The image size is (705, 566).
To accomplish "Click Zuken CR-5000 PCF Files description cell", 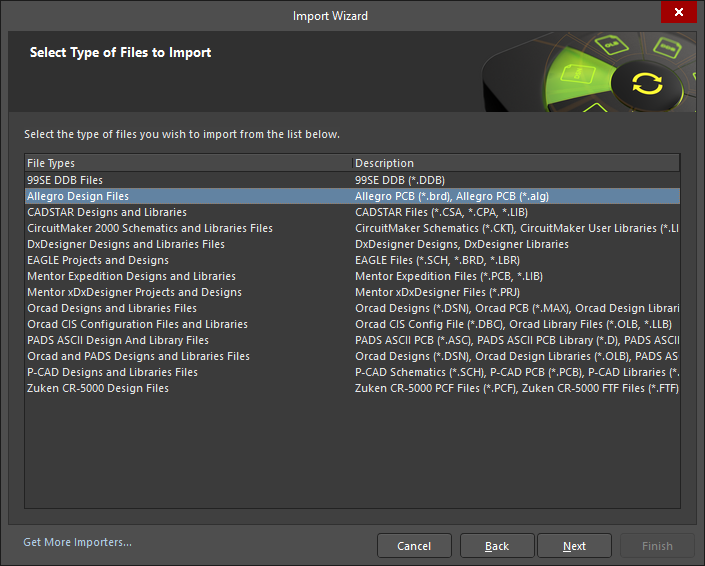I will (517, 388).
